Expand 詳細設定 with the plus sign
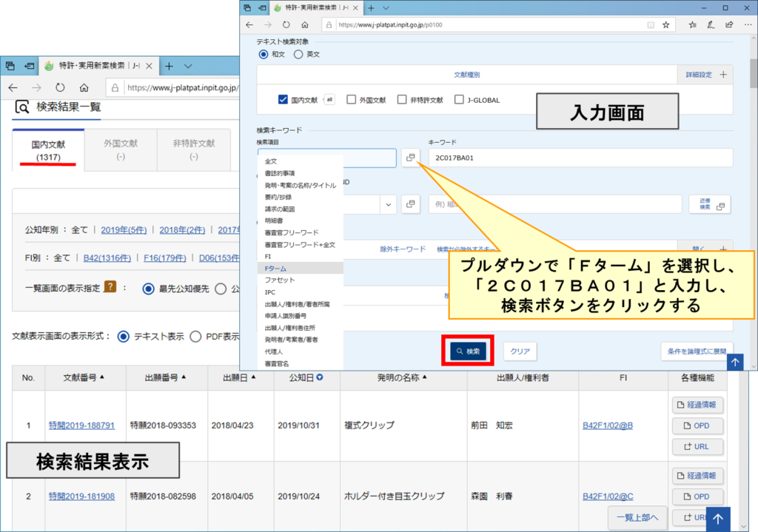 pyautogui.click(x=723, y=75)
